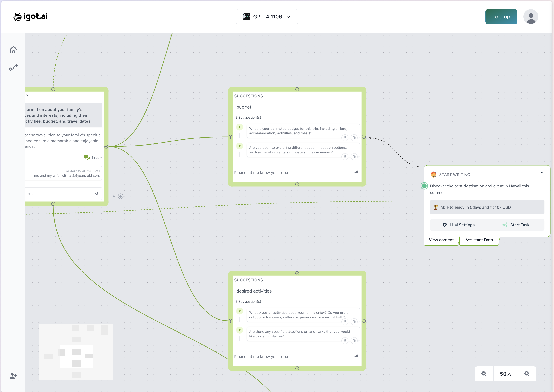The image size is (554, 392).
Task: Open the Home icon in sidebar
Action: point(13,50)
